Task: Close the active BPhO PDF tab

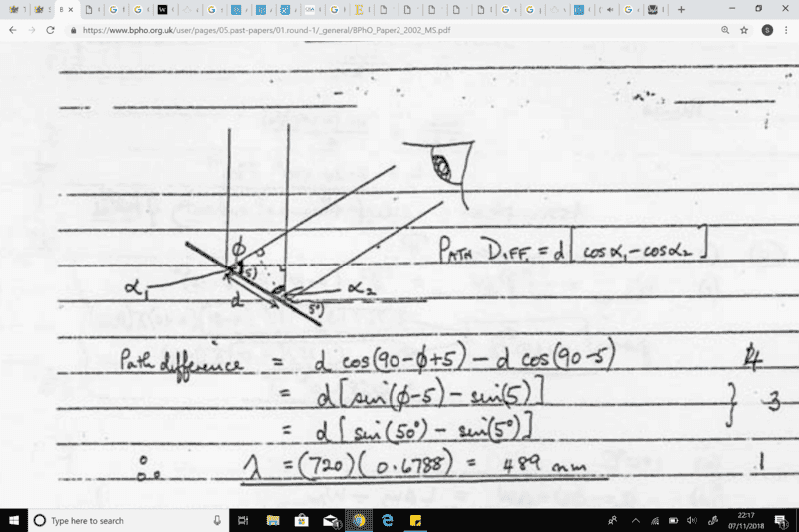Action: 71,9
